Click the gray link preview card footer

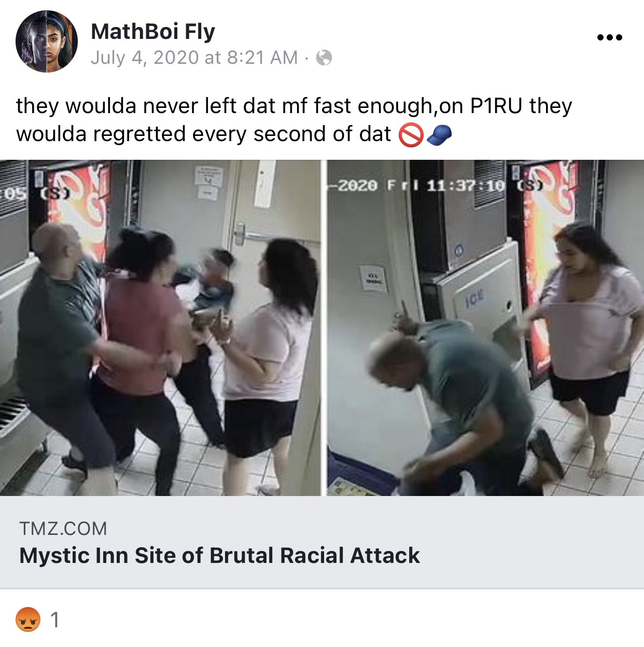click(x=322, y=542)
